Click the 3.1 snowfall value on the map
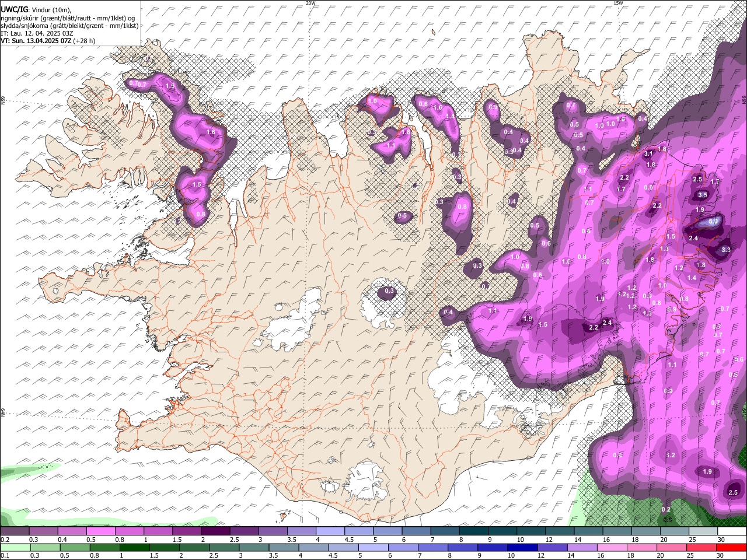 [648, 154]
